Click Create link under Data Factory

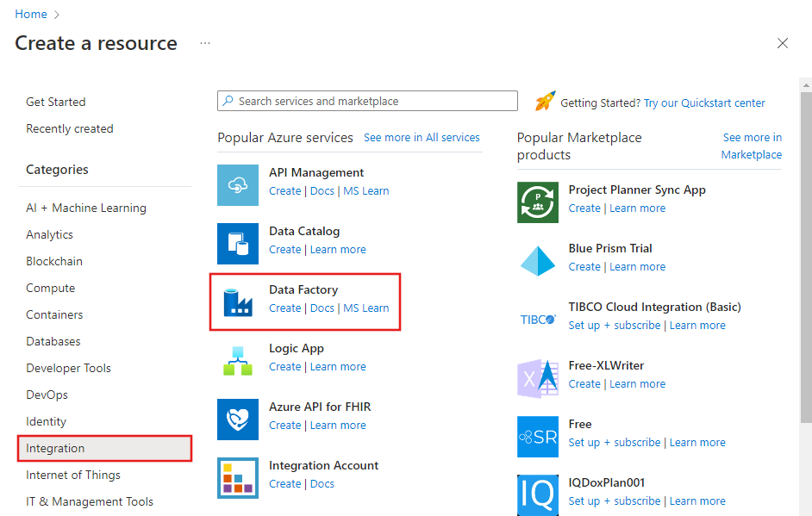tap(284, 308)
